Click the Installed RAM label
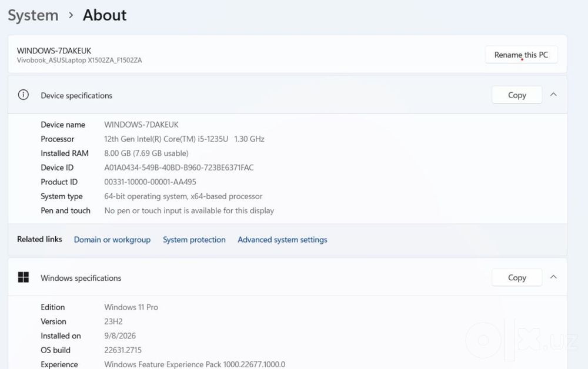The height and width of the screenshot is (369, 588). point(65,153)
